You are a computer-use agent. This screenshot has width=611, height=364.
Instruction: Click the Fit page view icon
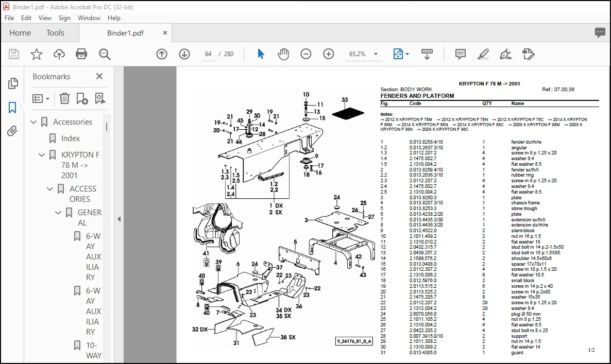[x=398, y=54]
